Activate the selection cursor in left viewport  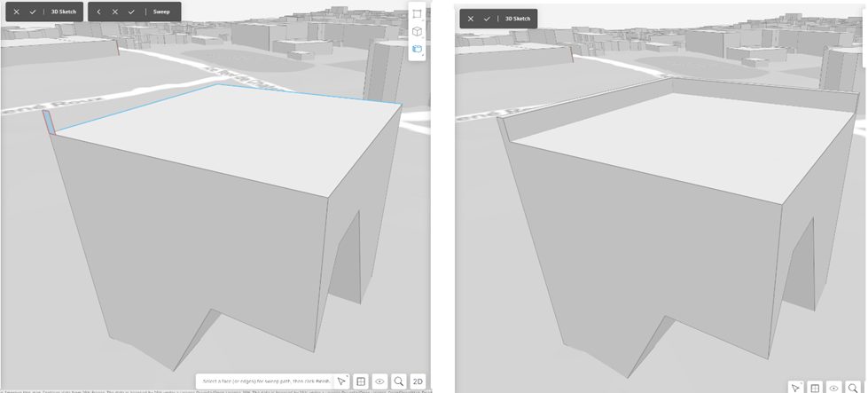[x=341, y=381]
